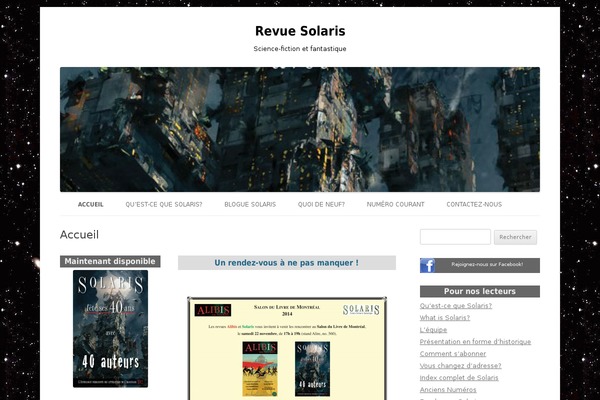The width and height of the screenshot is (600, 400).
Task: Open the Facebook logo icon
Action: point(427,265)
